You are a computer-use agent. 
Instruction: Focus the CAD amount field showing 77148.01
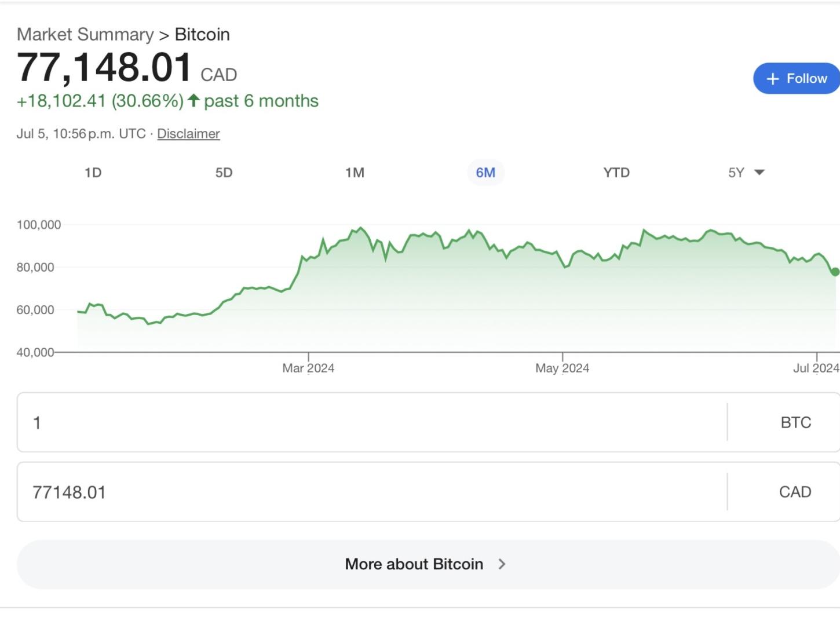371,492
